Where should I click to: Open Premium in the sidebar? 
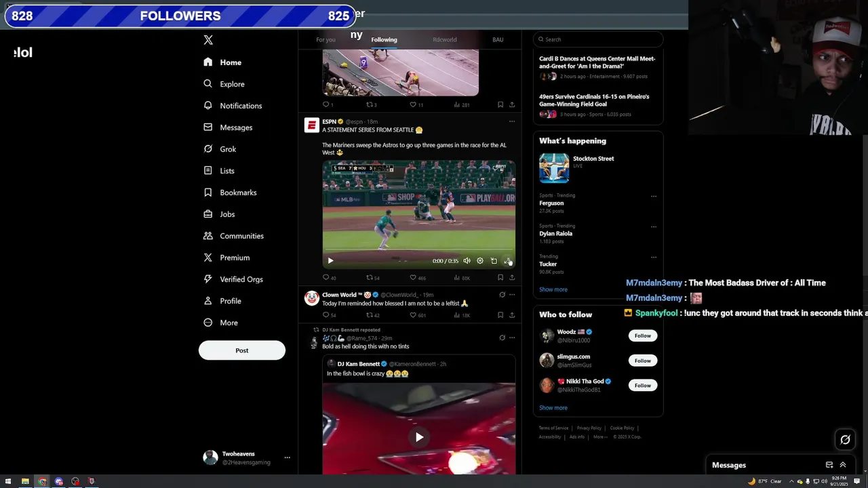pos(226,258)
